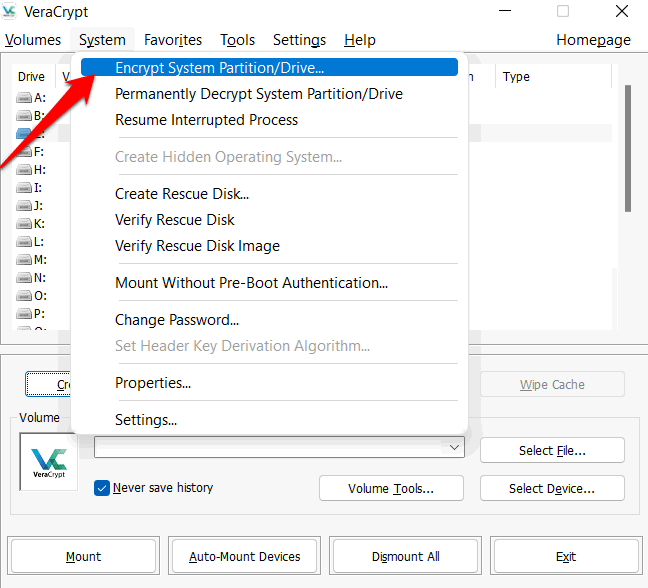This screenshot has width=648, height=588.
Task: Open the Help menu
Action: (x=360, y=40)
